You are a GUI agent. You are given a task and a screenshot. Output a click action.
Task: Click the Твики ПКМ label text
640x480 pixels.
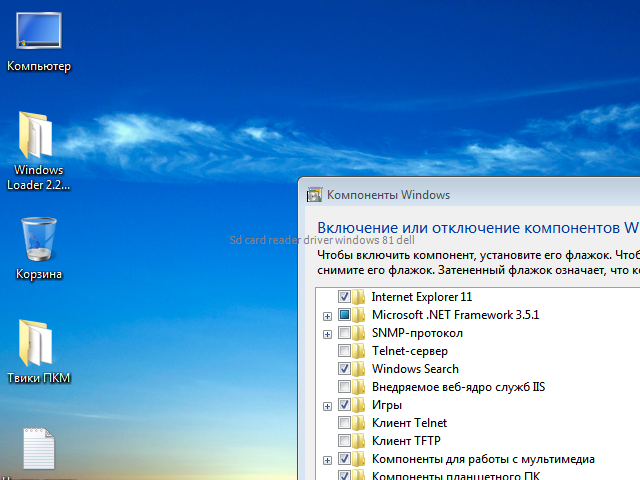tap(39, 378)
